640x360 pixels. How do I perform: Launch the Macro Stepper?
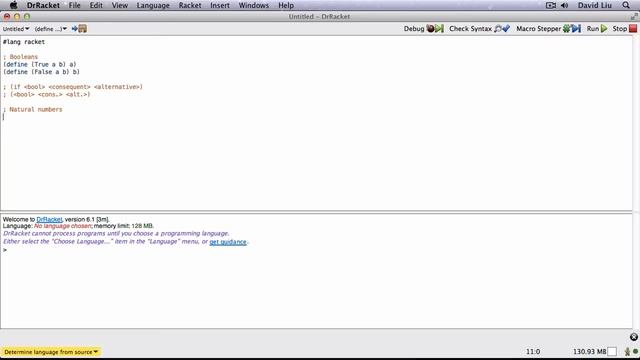tap(548, 29)
